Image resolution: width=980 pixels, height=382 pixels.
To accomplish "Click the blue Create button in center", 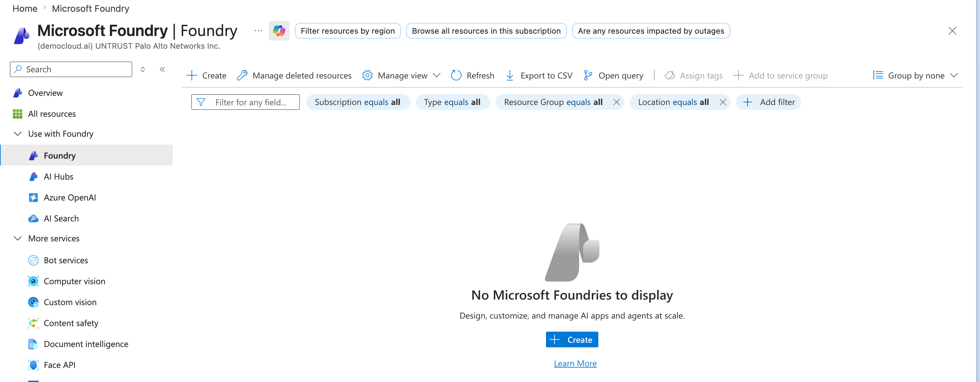I will [572, 339].
